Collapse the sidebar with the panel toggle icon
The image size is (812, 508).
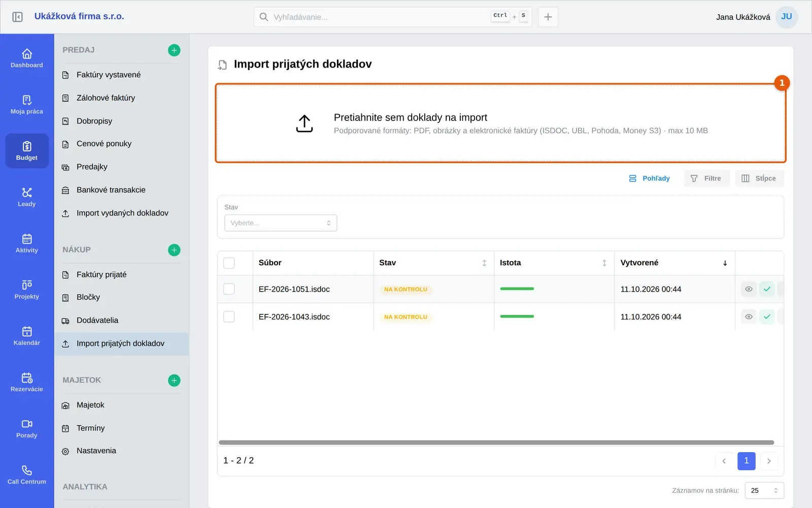[x=17, y=17]
